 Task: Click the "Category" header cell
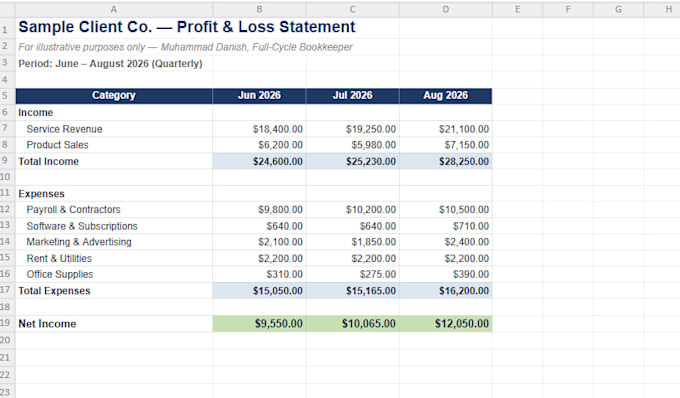tap(114, 96)
